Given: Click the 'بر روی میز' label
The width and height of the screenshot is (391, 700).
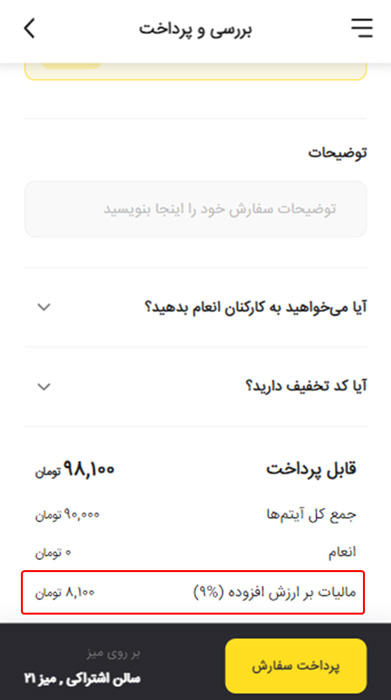Looking at the screenshot, I should (x=113, y=654).
